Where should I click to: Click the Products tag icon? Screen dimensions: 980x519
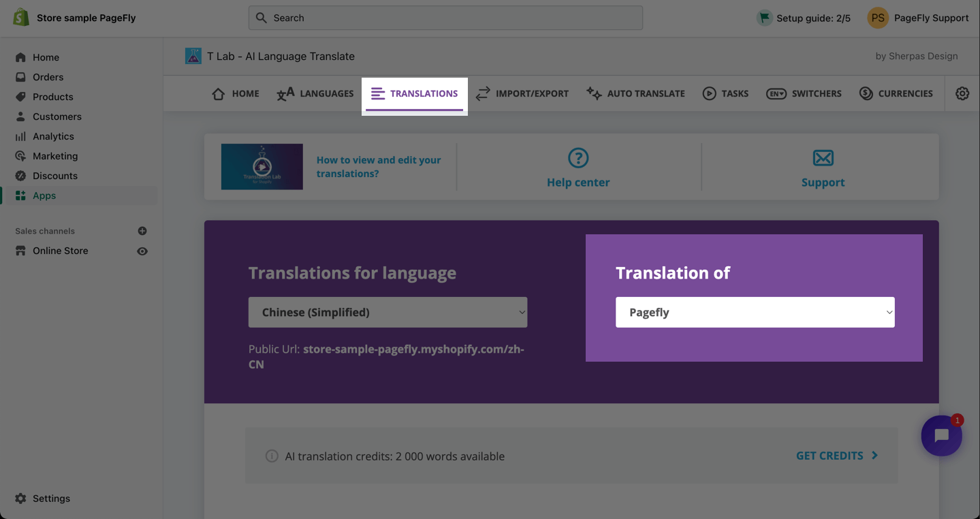pyautogui.click(x=20, y=97)
